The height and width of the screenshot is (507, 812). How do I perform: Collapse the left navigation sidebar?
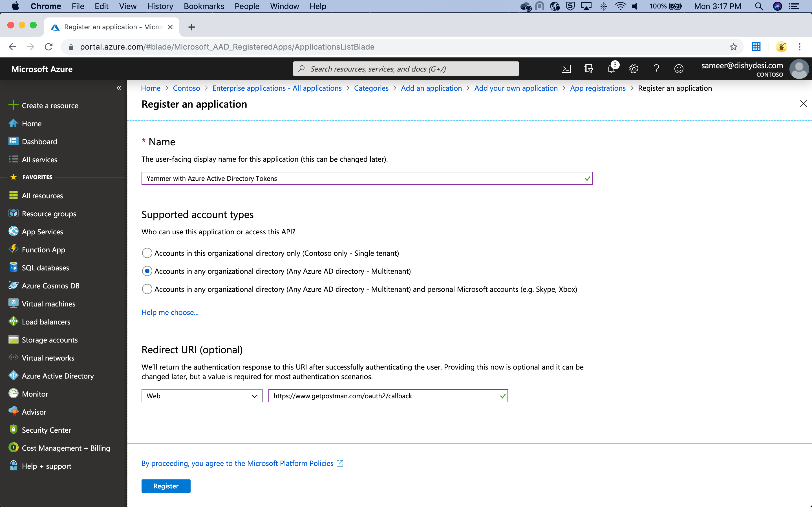coord(119,88)
